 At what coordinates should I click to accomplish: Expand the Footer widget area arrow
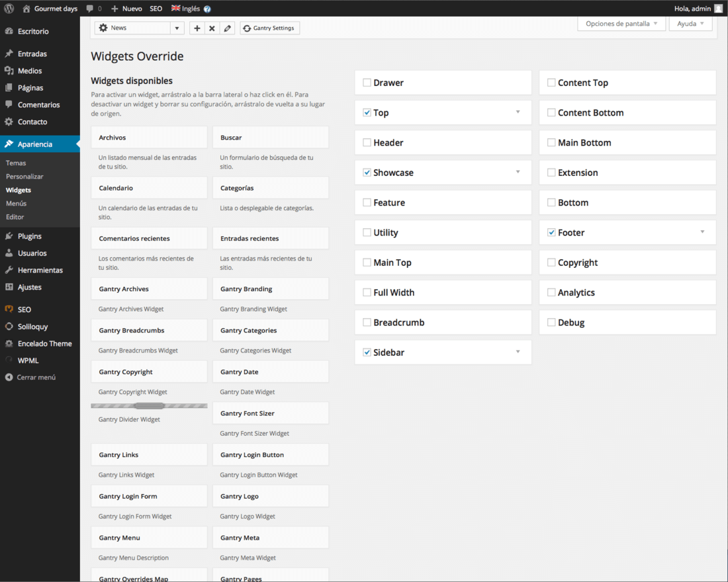click(x=702, y=231)
